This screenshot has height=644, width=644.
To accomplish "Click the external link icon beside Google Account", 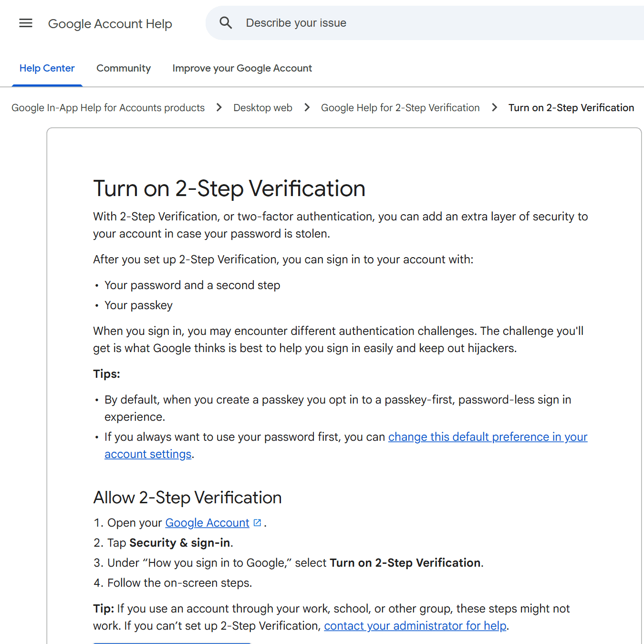I will pos(257,523).
